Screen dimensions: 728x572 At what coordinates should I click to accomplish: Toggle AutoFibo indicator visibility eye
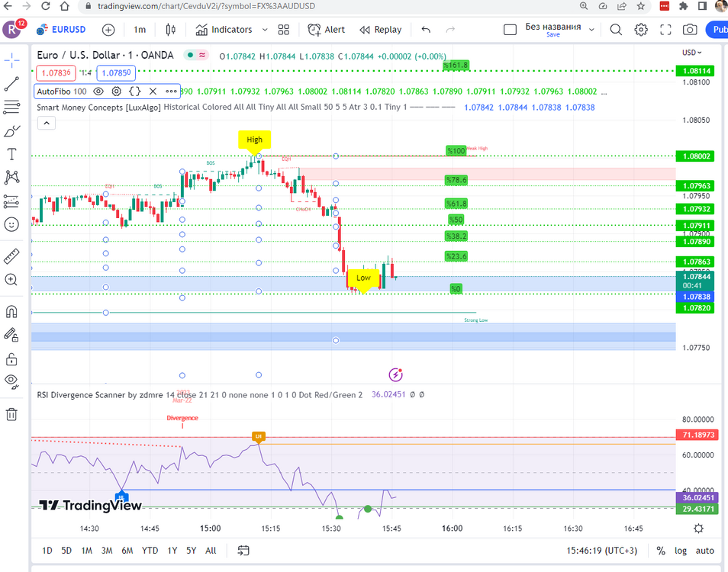[x=98, y=92]
